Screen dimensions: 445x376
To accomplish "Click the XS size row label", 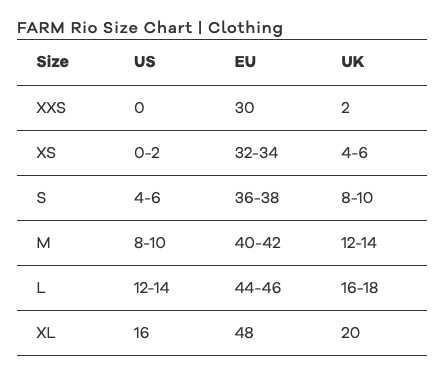I will (46, 153).
